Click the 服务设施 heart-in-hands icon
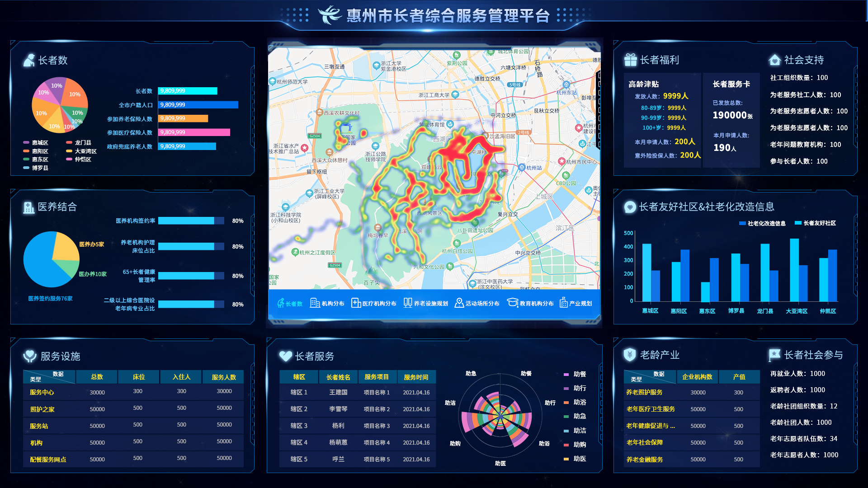 pos(30,357)
